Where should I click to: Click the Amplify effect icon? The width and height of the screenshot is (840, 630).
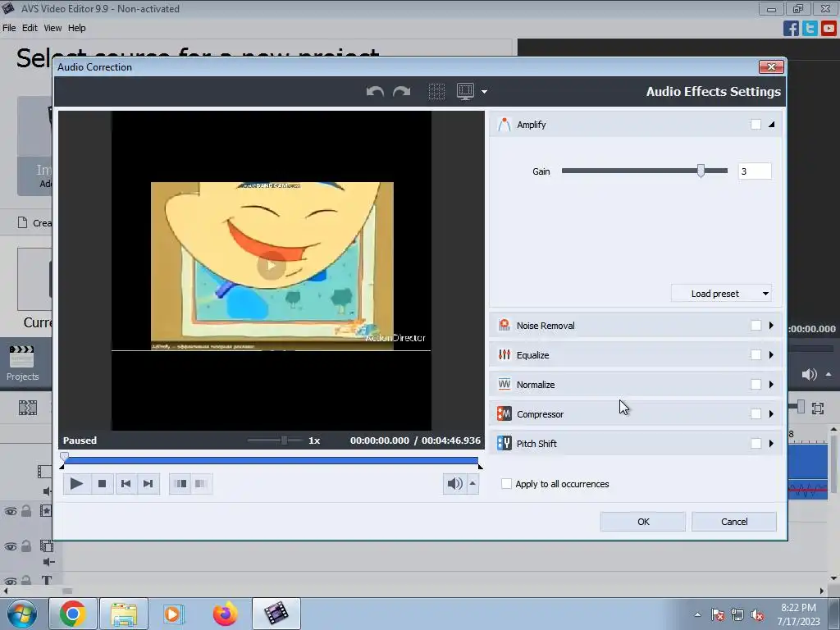pyautogui.click(x=504, y=125)
